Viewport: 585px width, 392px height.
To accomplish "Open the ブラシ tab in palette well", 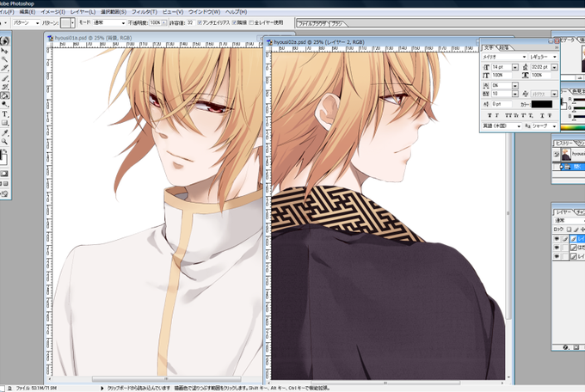I will point(336,24).
